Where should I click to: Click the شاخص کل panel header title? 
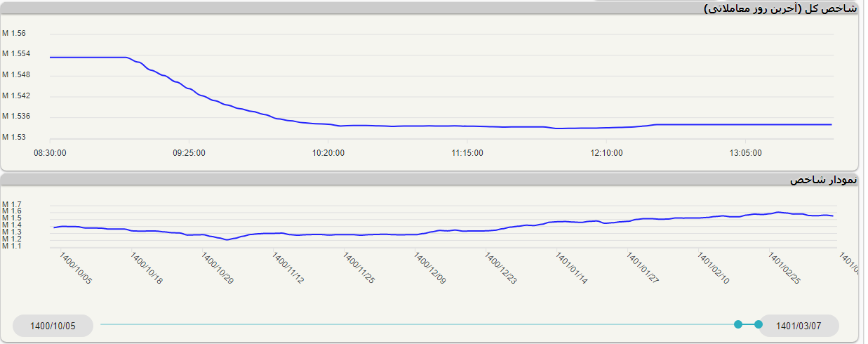(x=780, y=8)
